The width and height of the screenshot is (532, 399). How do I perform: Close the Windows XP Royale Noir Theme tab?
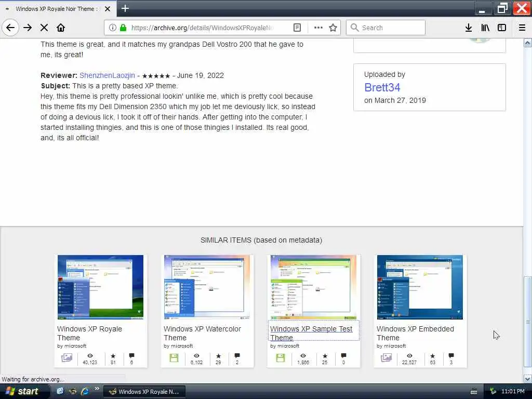pos(107,9)
